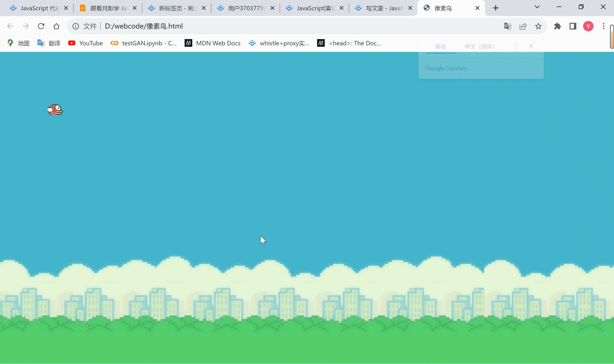Reload the page with refresh icon
This screenshot has width=614, height=364.
(41, 26)
